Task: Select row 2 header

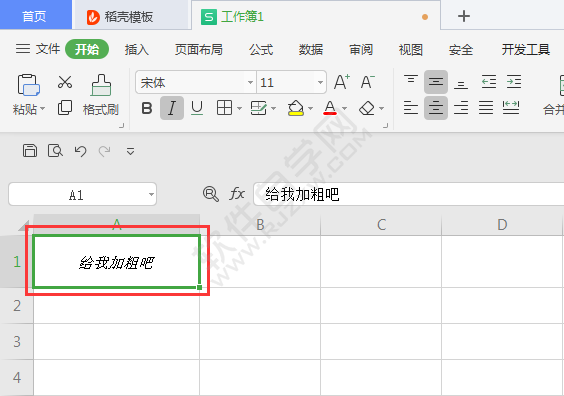Action: tap(17, 306)
